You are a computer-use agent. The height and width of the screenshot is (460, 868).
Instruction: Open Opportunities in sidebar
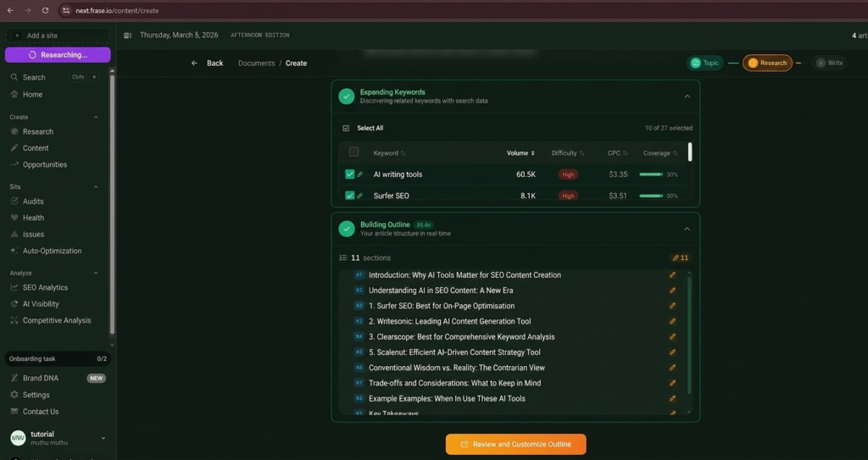coord(44,165)
